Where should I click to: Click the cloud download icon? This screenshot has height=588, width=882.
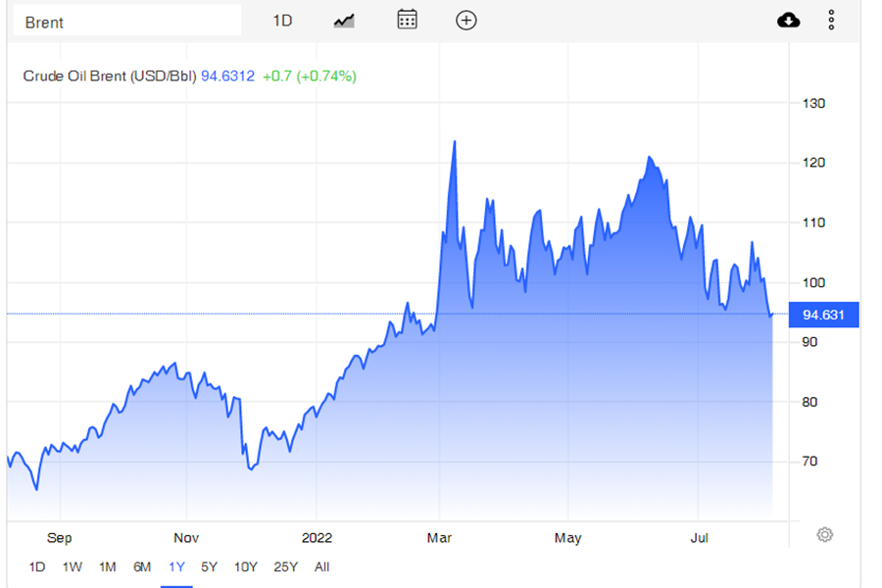pos(788,21)
